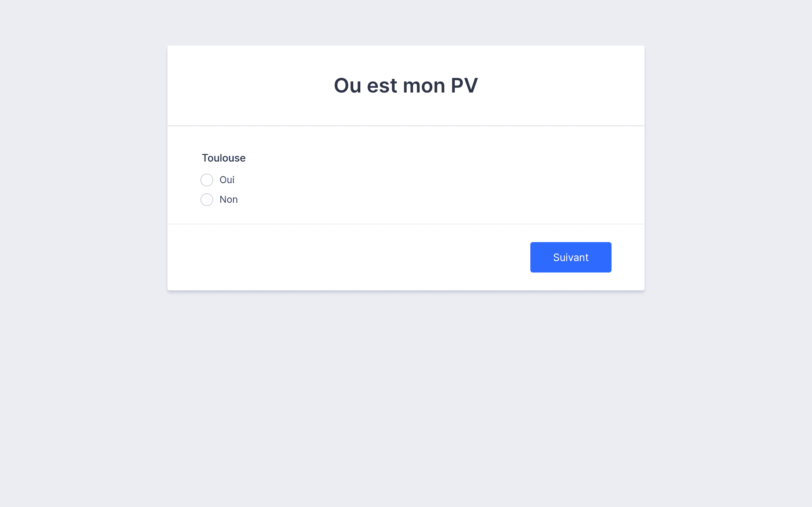Viewport: 812px width, 507px height.
Task: Go to next page with Suivant
Action: [570, 257]
